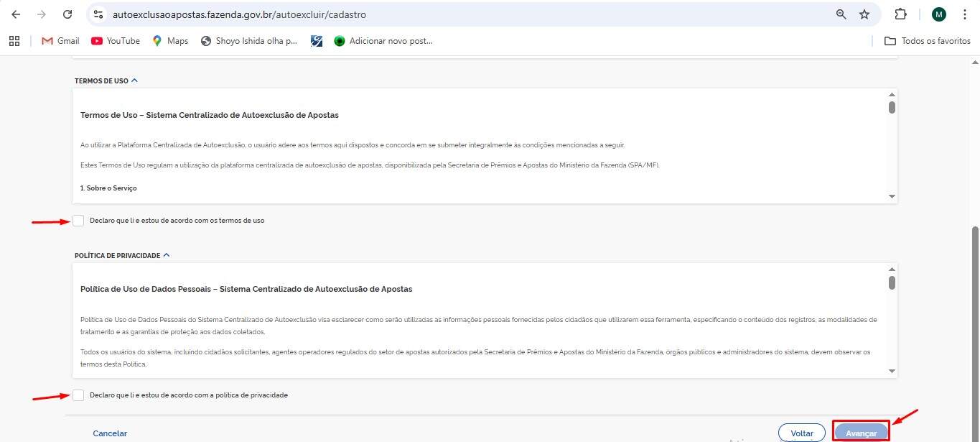Go back using the browser back arrow

pyautogui.click(x=16, y=14)
